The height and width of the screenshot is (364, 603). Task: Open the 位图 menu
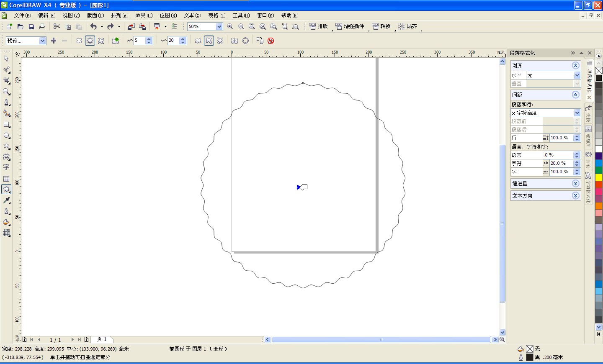tap(168, 15)
